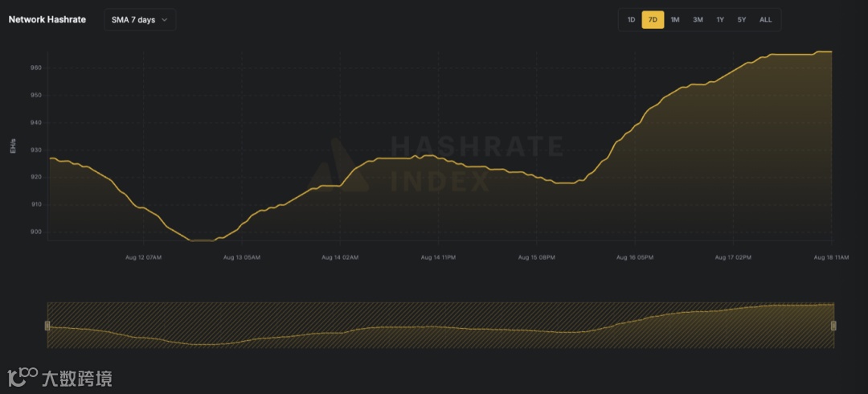Image resolution: width=868 pixels, height=394 pixels.
Task: Click the Aug 14 02AM axis label
Action: point(340,257)
